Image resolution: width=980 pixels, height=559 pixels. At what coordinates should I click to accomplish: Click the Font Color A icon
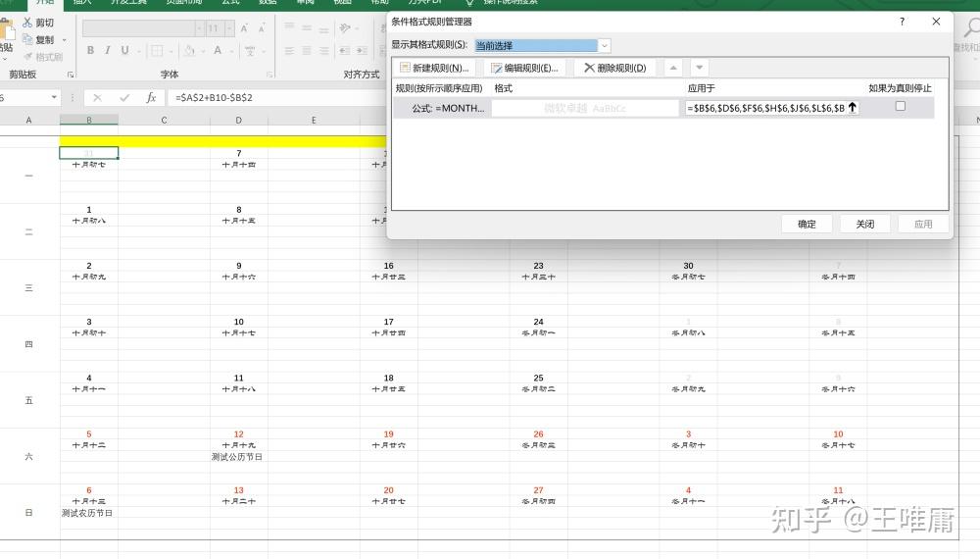tap(218, 50)
